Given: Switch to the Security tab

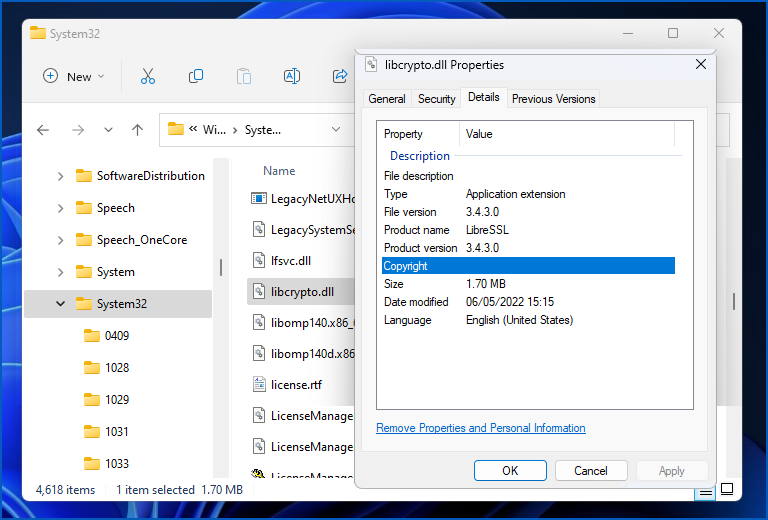Looking at the screenshot, I should tap(437, 99).
